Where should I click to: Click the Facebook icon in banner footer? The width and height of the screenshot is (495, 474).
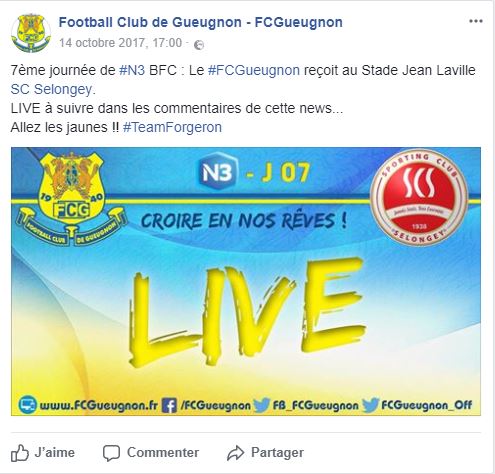pos(170,405)
